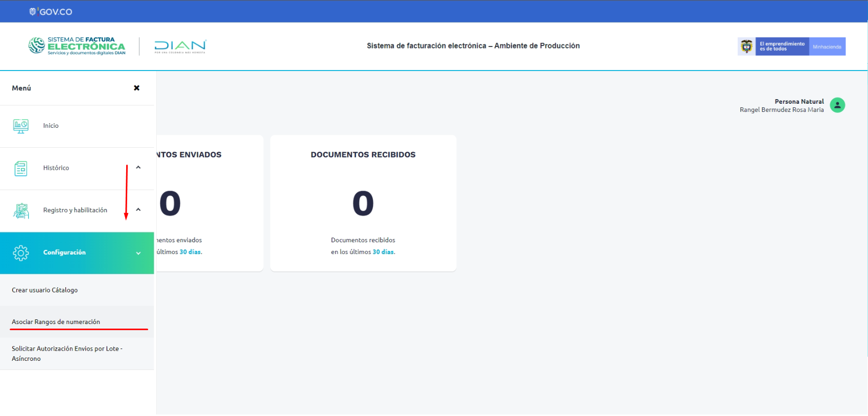
Task: Open Crear usuario Cátalogo option
Action: (x=45, y=290)
